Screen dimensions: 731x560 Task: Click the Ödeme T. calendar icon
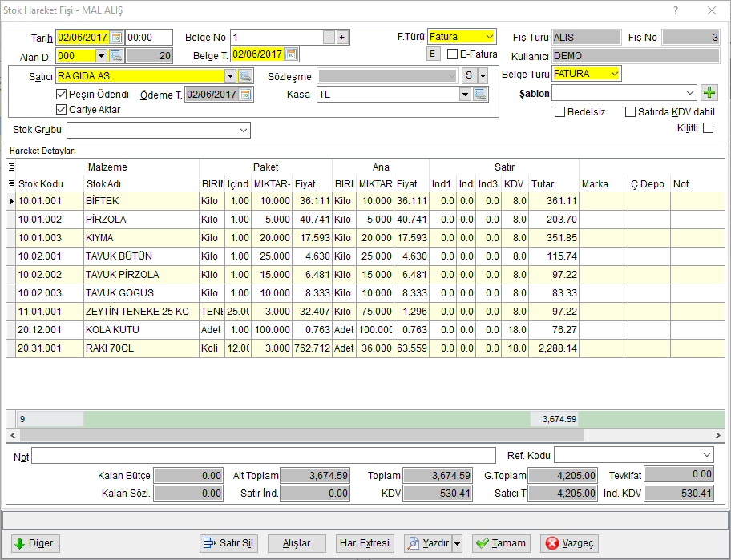245,95
